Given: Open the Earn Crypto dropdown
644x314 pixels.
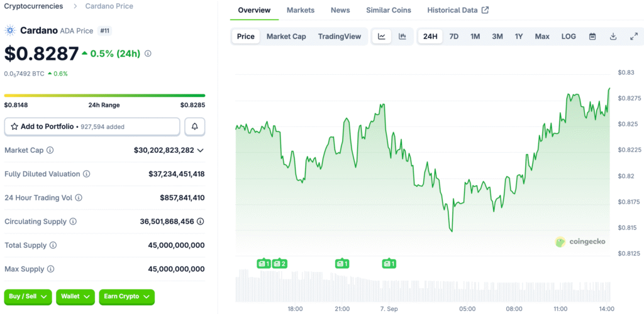Looking at the screenshot, I should 126,297.
